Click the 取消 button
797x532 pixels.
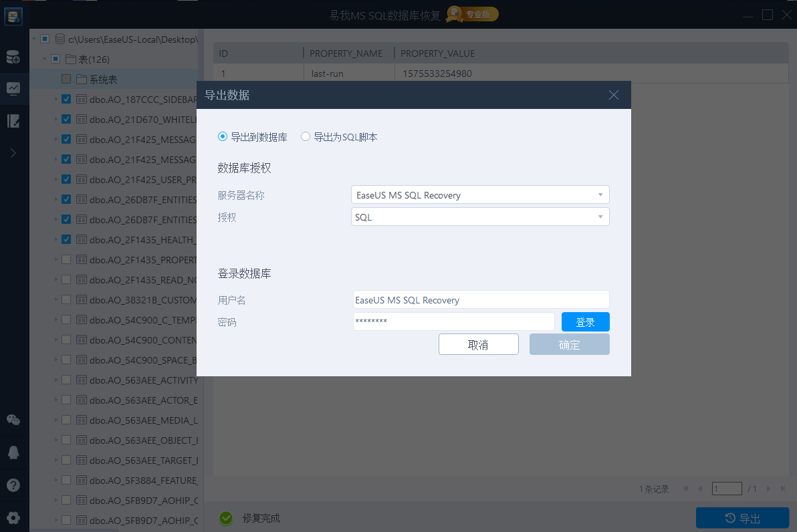point(478,345)
